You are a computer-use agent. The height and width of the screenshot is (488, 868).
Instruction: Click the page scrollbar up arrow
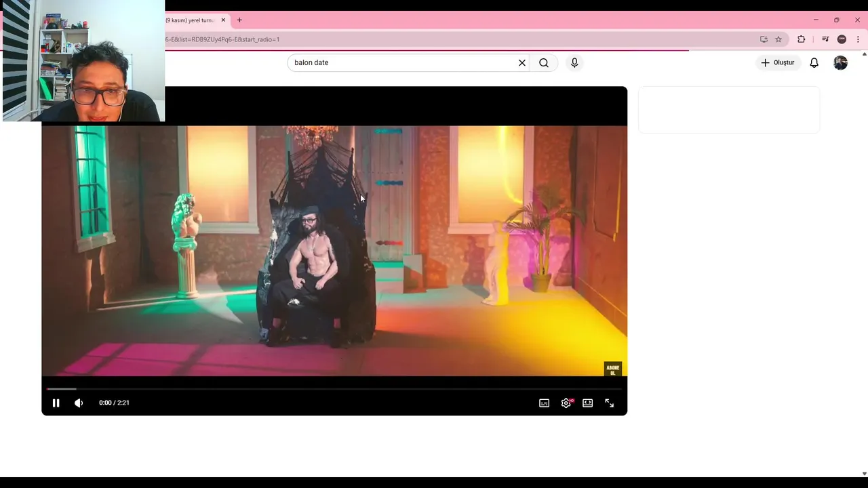point(864,54)
